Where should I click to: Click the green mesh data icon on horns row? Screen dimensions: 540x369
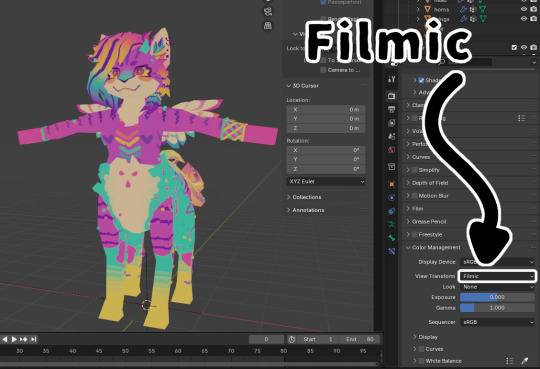coord(483,10)
